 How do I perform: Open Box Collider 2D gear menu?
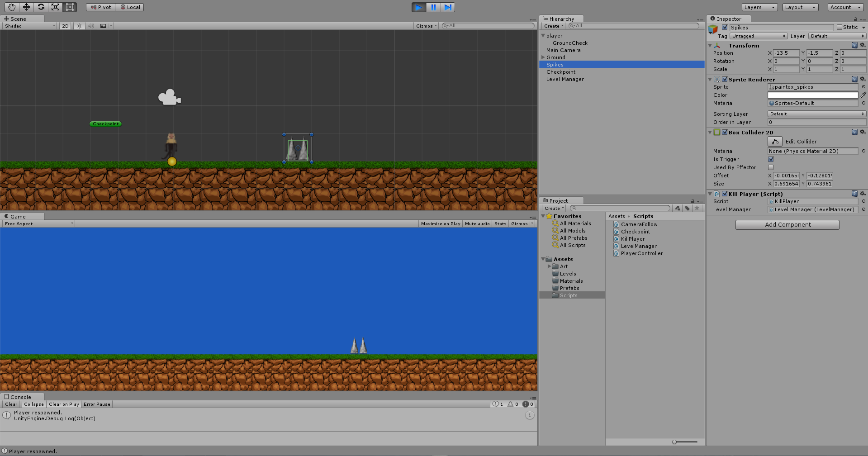(863, 132)
